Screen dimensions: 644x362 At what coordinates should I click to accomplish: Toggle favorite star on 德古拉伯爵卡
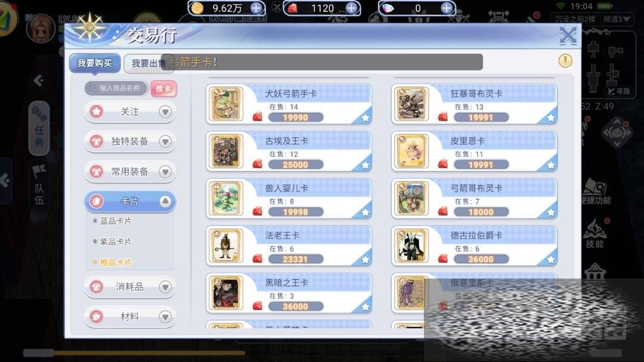click(550, 259)
